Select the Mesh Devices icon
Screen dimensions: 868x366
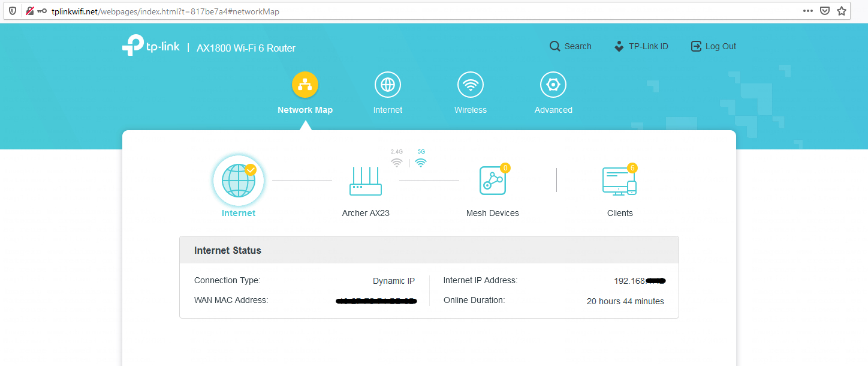click(x=493, y=181)
